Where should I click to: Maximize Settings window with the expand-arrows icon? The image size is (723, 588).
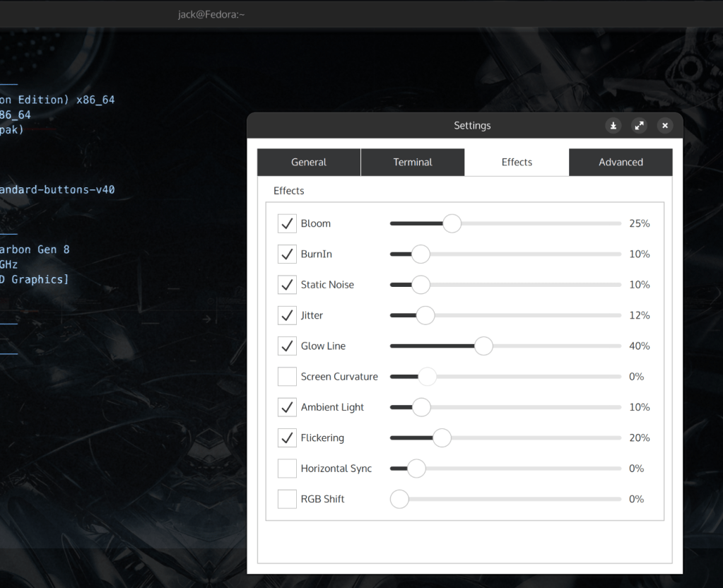[639, 126]
